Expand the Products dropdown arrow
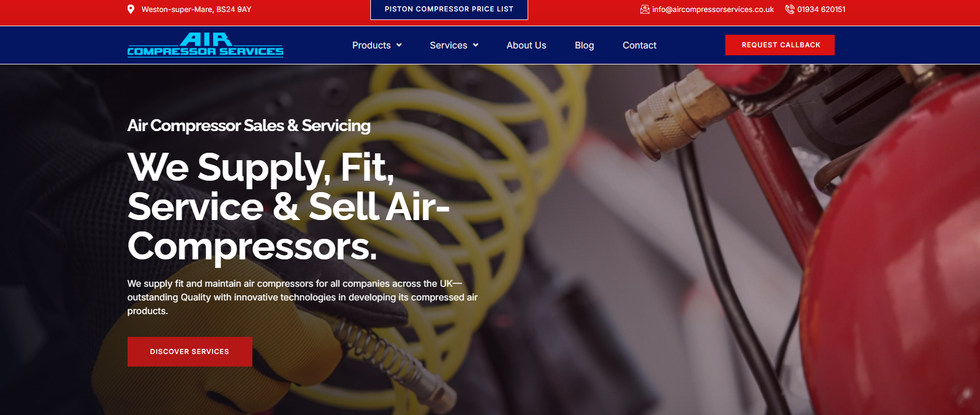980x415 pixels. point(399,45)
